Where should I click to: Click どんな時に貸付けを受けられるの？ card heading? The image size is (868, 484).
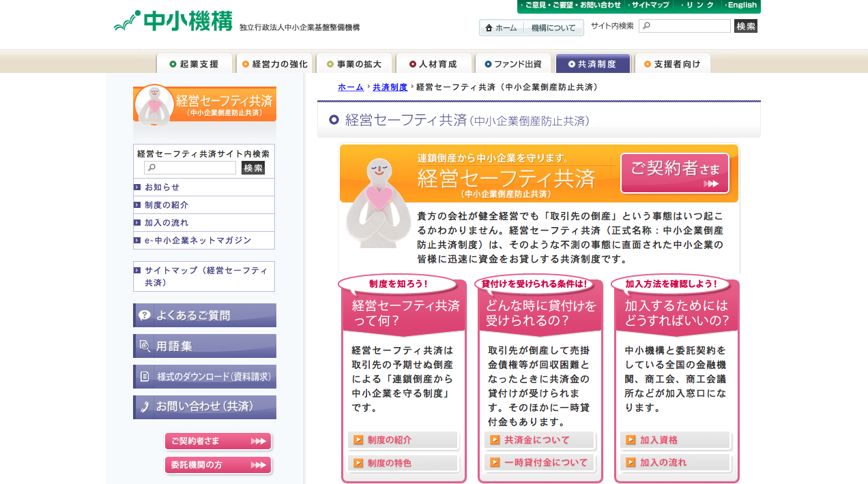point(540,312)
